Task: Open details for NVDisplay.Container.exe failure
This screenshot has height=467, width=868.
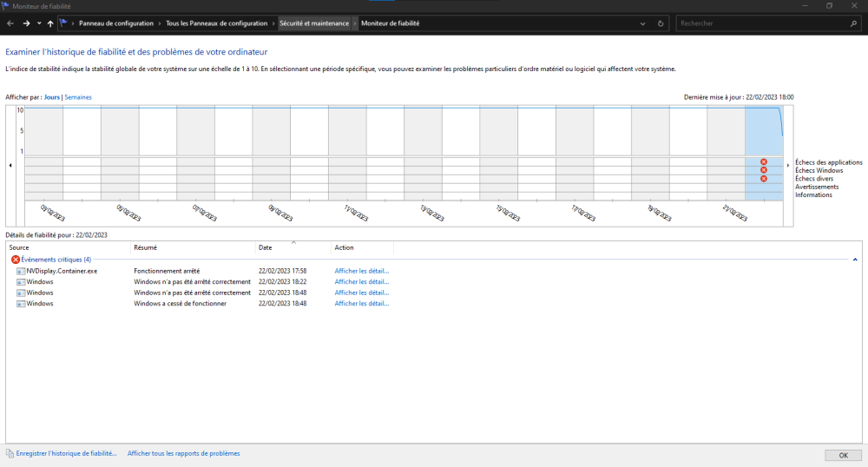Action: tap(361, 271)
